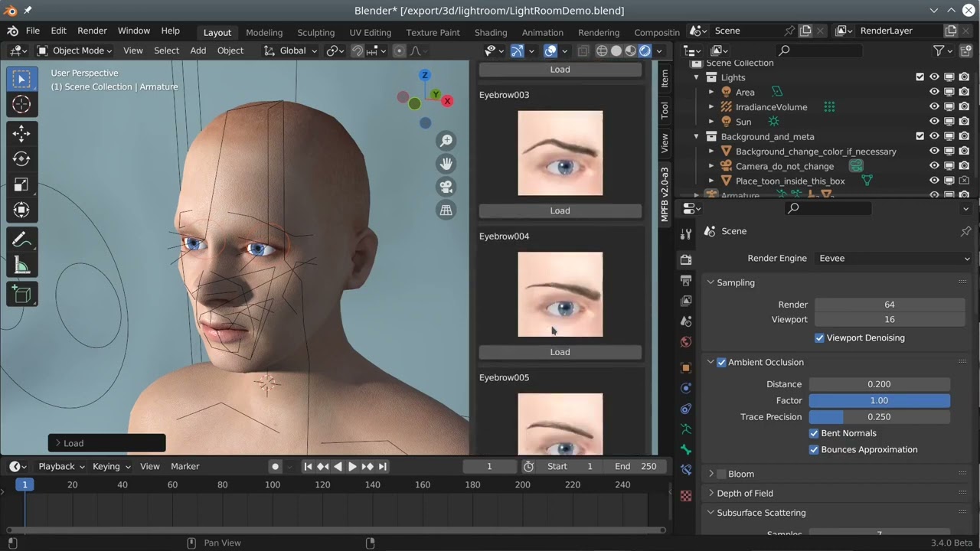Select the Cursor tool in toolbar
Screen dimensions: 980x551
point(21,105)
